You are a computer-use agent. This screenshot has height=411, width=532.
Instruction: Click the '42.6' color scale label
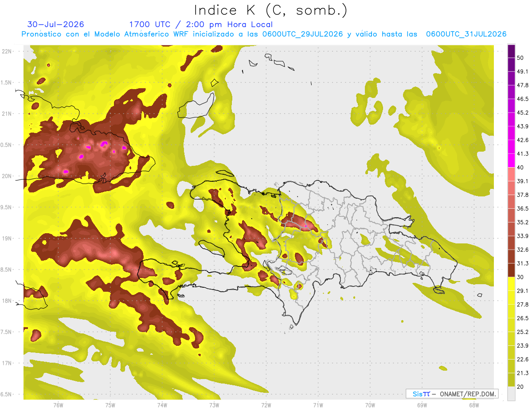(523, 140)
